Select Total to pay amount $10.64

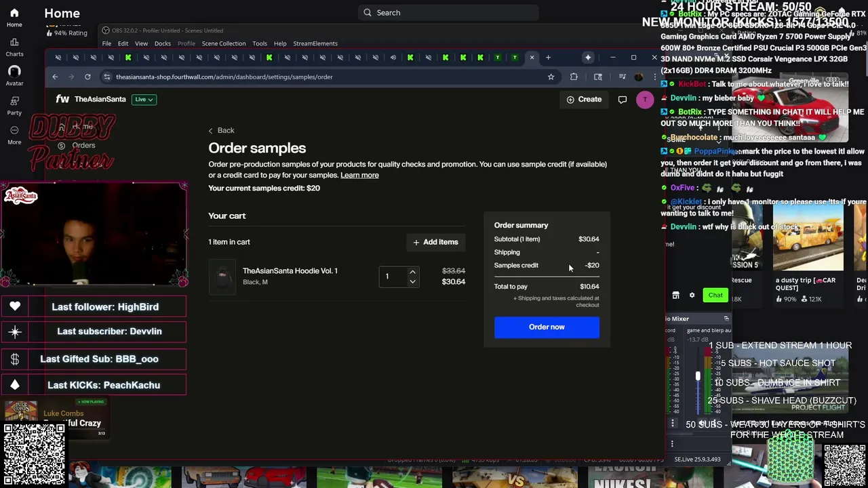coord(589,286)
